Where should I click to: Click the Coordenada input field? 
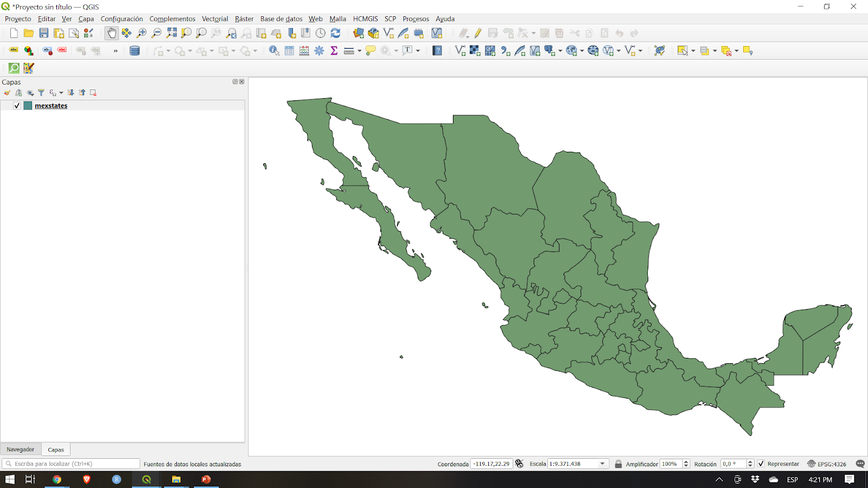491,464
